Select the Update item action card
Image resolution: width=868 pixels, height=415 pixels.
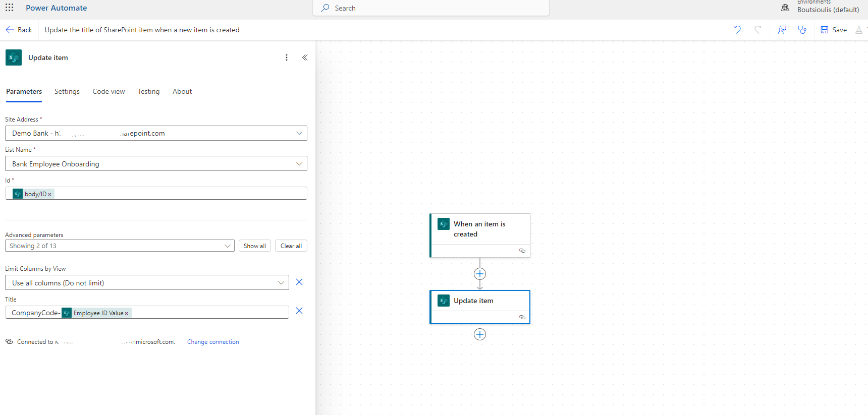pos(480,307)
